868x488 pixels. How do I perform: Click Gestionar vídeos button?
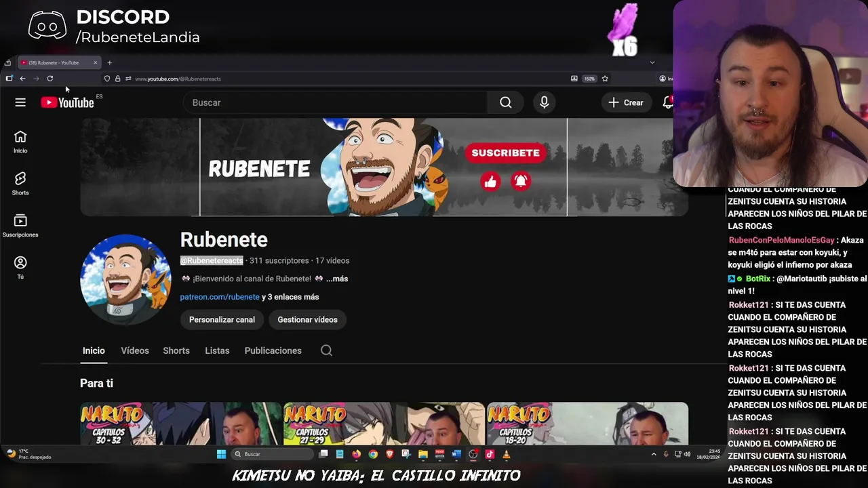pyautogui.click(x=307, y=320)
